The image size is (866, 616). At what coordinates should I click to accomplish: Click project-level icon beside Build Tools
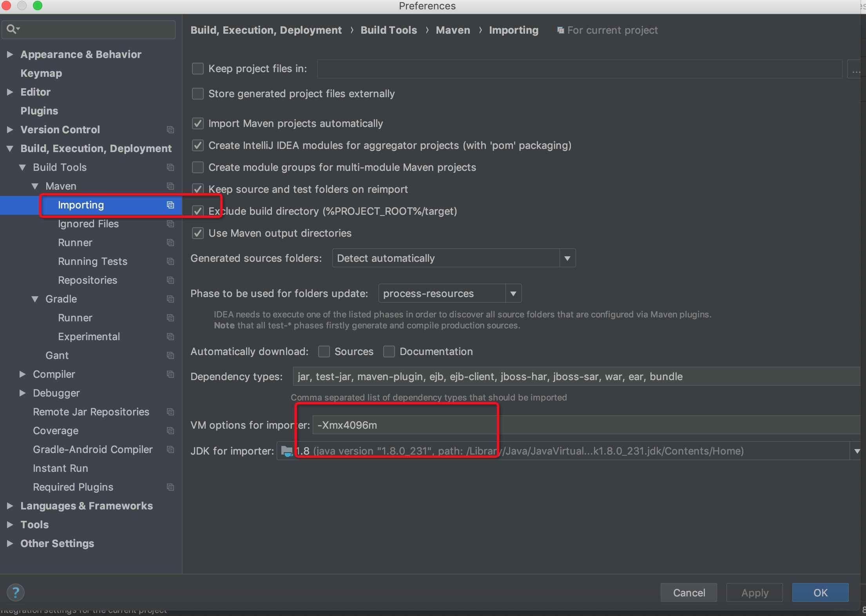tap(170, 167)
